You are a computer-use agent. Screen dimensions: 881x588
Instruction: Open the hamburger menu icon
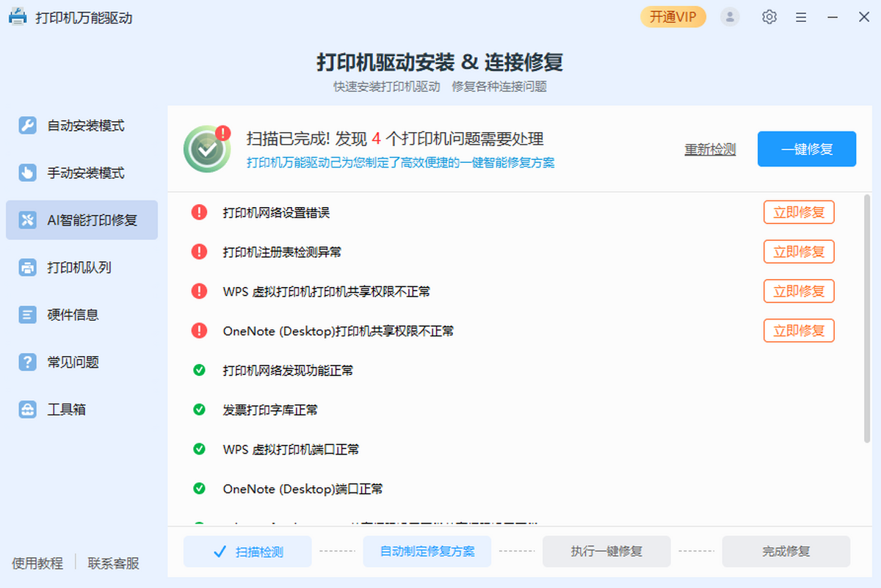point(801,17)
